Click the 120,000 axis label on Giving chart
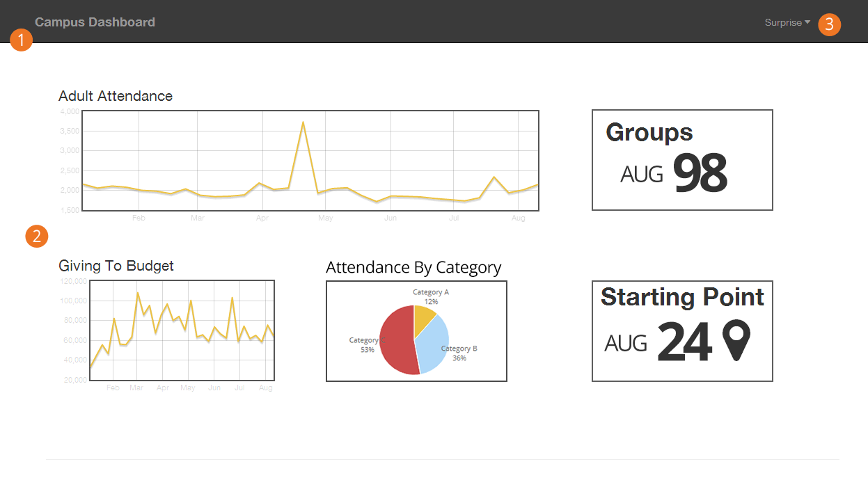Screen dimensions: 868x487 73,281
